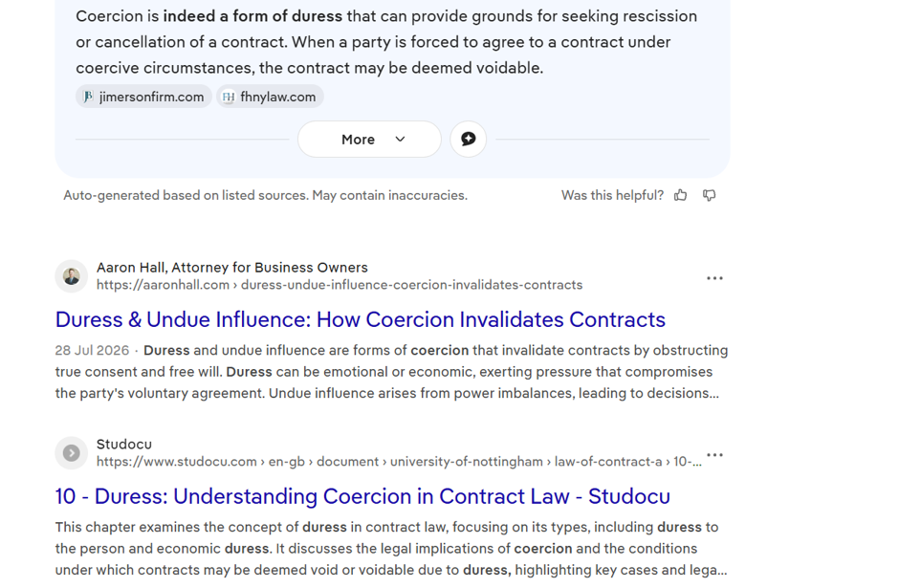Image resolution: width=899 pixels, height=588 pixels.
Task: Click the fhnylaw.com favicon icon
Action: pos(229,97)
